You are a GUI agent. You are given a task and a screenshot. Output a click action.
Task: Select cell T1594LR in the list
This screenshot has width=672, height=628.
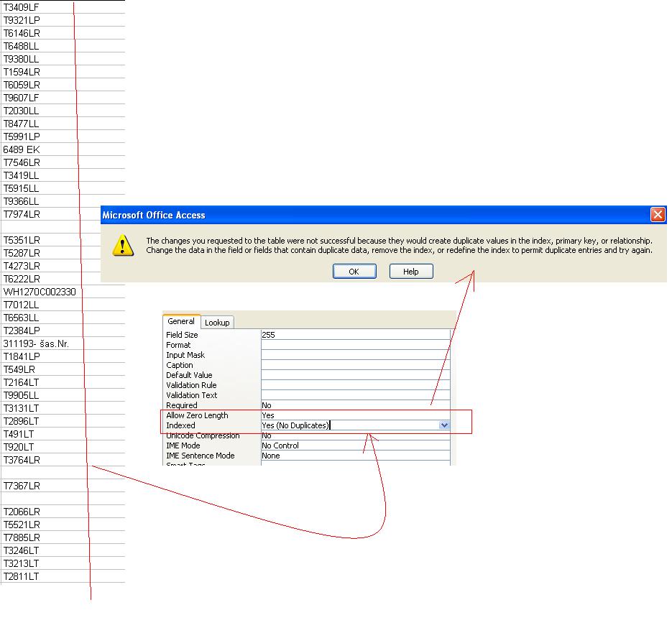pos(63,72)
